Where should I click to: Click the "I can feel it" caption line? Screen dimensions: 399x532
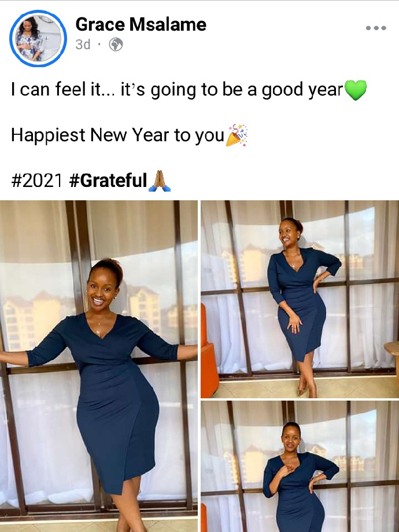point(177,90)
